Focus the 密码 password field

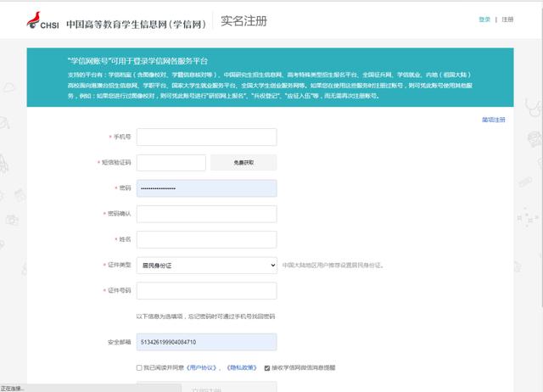207,188
